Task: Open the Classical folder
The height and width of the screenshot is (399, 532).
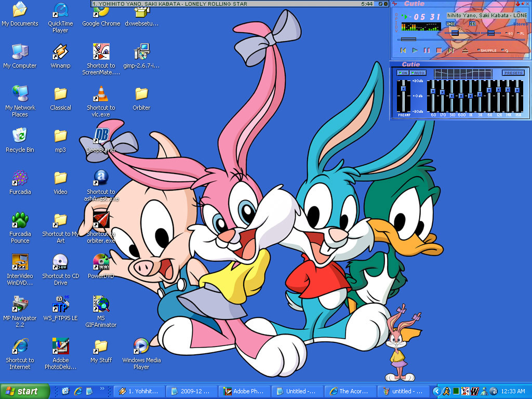Action: tap(60, 98)
